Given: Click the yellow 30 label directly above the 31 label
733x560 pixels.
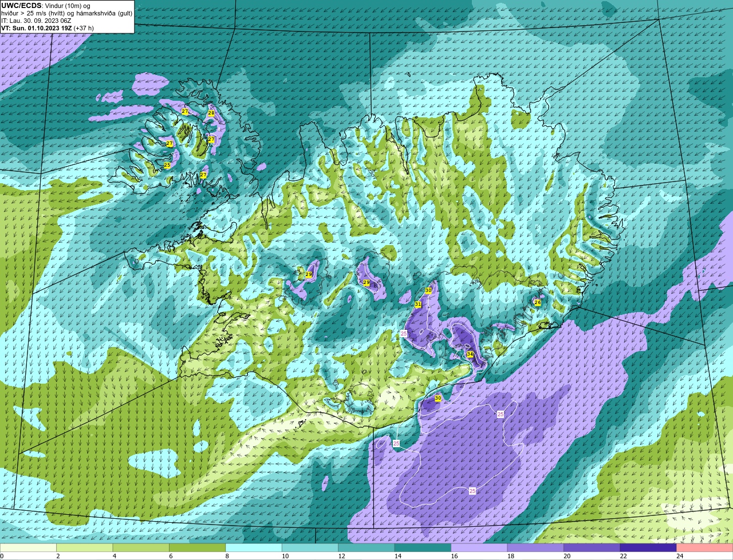Looking at the screenshot, I should (428, 291).
